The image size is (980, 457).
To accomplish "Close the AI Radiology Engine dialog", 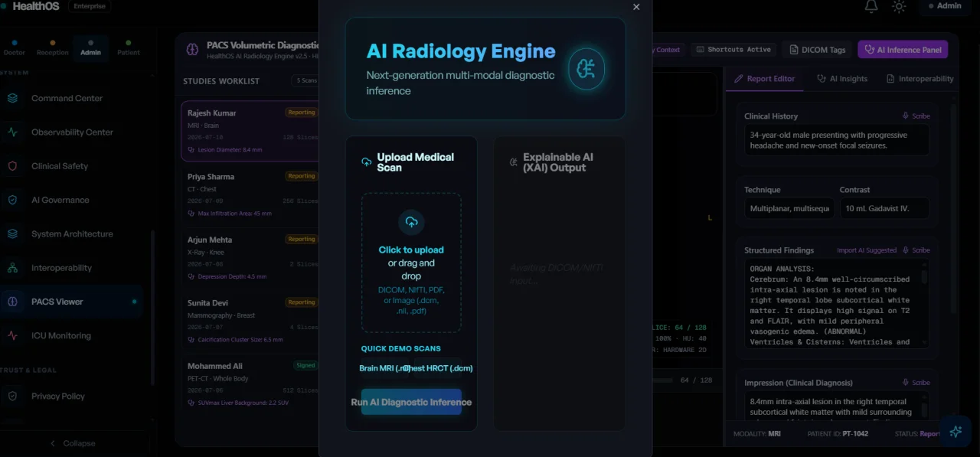I will click(x=636, y=7).
